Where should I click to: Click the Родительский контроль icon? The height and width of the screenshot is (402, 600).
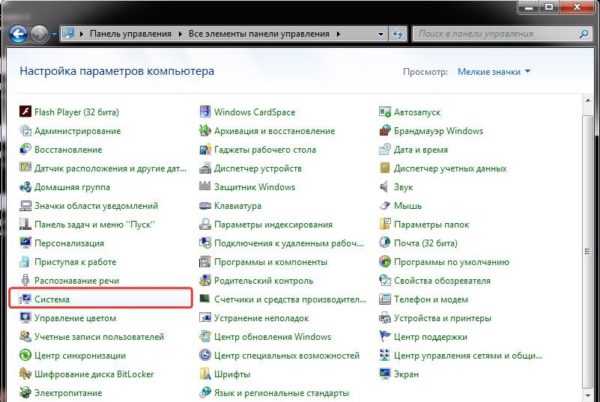point(205,280)
